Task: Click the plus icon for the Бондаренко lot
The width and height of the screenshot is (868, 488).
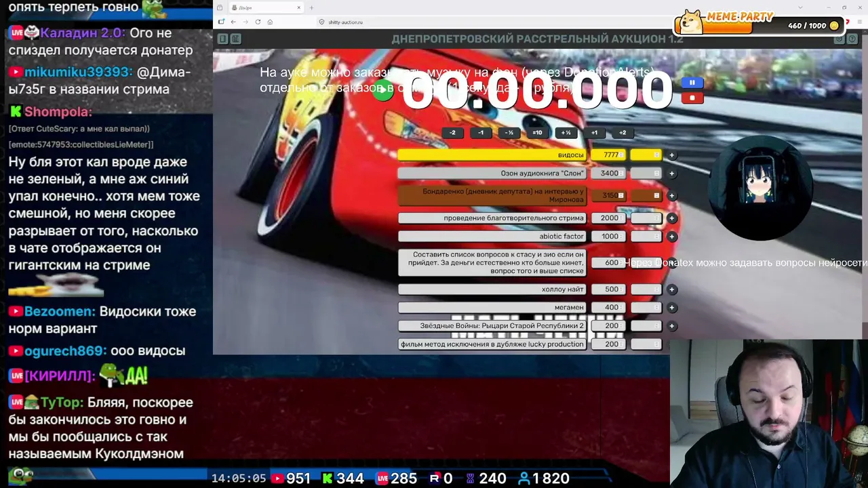Action: (671, 196)
